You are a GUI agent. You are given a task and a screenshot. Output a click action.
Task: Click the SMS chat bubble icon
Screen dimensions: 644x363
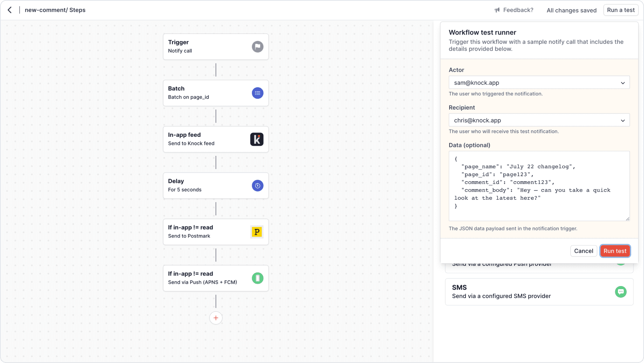coord(621,292)
